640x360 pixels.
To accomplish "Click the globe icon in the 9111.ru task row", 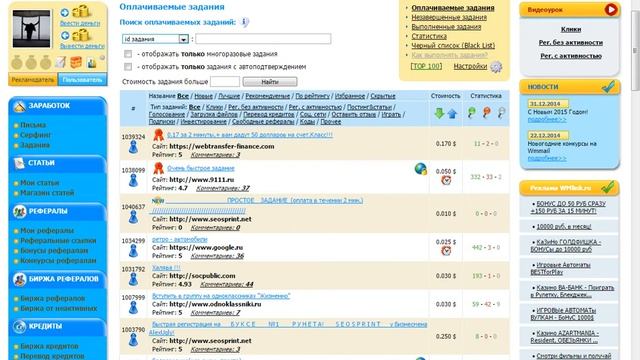I will [420, 169].
